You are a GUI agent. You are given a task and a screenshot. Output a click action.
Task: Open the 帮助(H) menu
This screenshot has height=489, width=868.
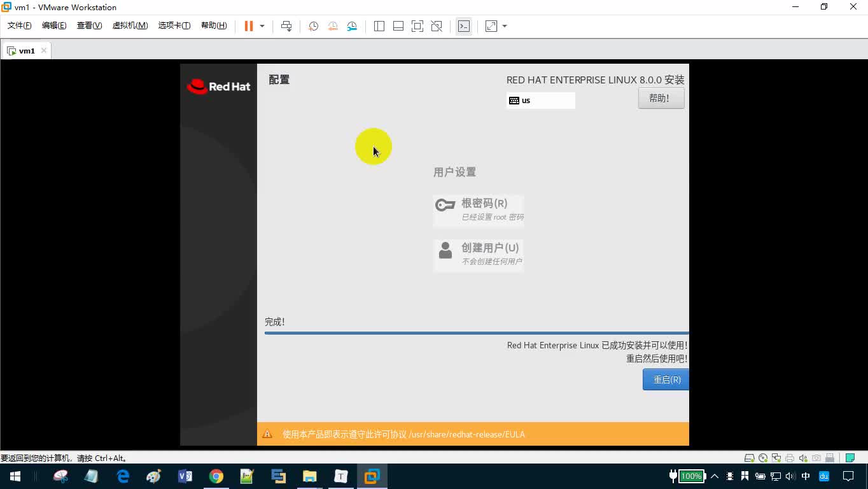tap(214, 25)
